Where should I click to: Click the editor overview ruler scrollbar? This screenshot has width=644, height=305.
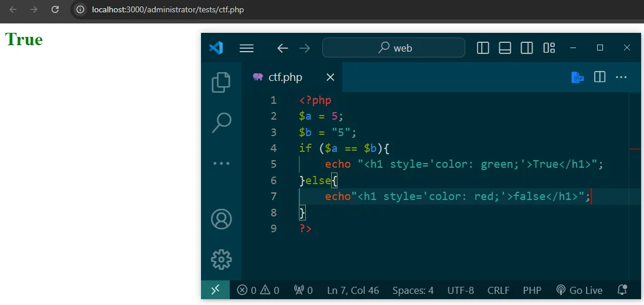point(635,187)
